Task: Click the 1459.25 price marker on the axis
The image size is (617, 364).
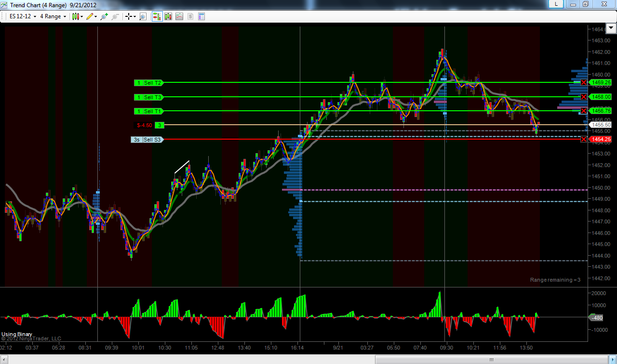Action: pyautogui.click(x=599, y=82)
